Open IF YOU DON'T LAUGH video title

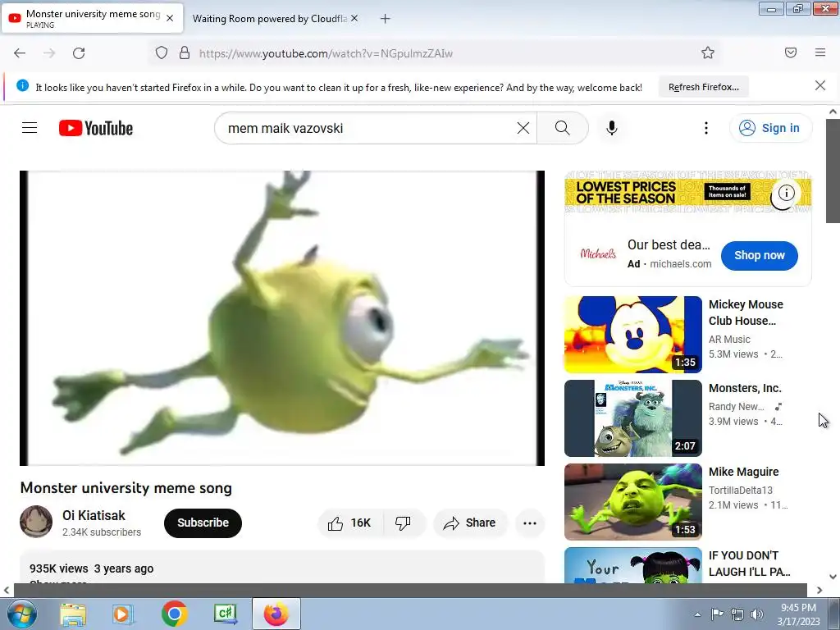tap(749, 563)
